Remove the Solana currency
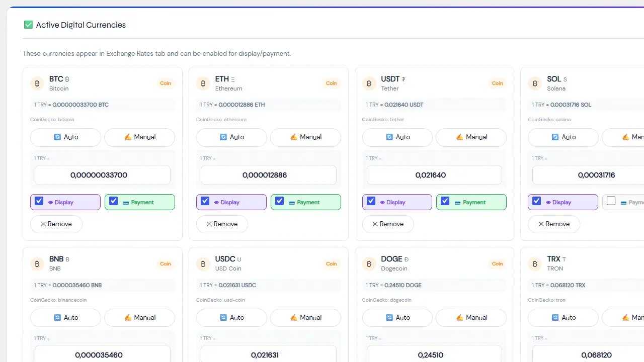The width and height of the screenshot is (644, 362). (554, 224)
